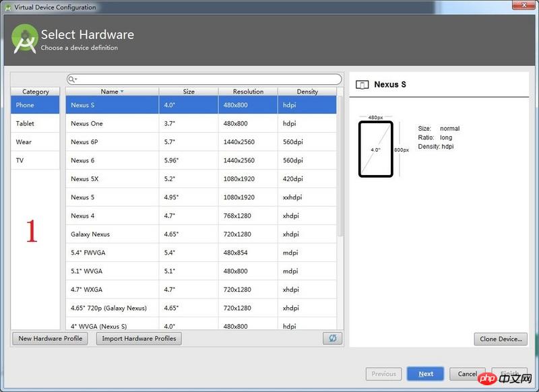Select the Nexus S device row
This screenshot has height=392, width=539.
(201, 105)
